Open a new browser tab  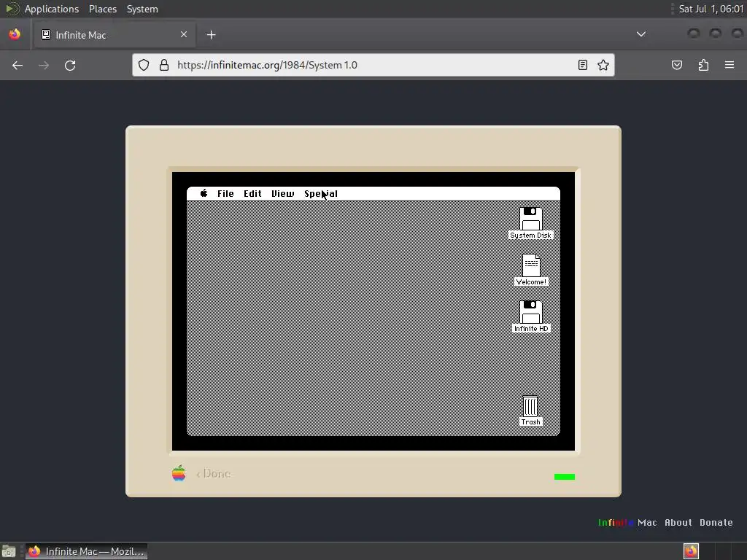pyautogui.click(x=211, y=35)
